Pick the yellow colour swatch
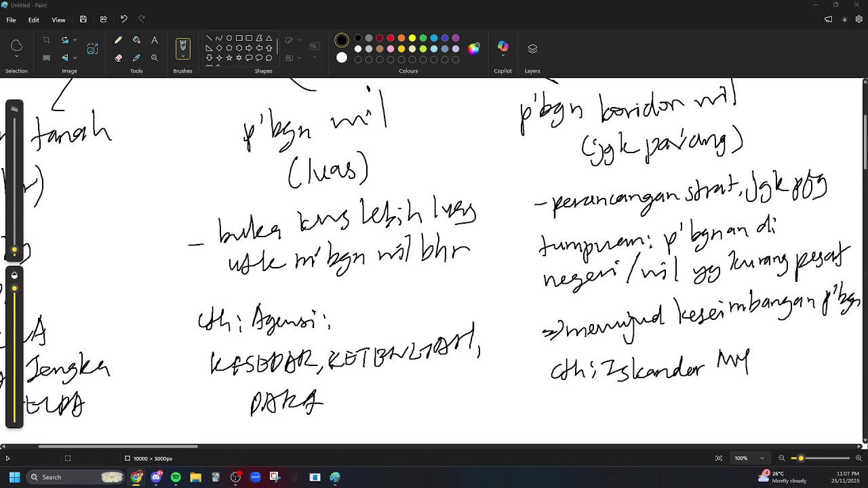 coord(412,38)
